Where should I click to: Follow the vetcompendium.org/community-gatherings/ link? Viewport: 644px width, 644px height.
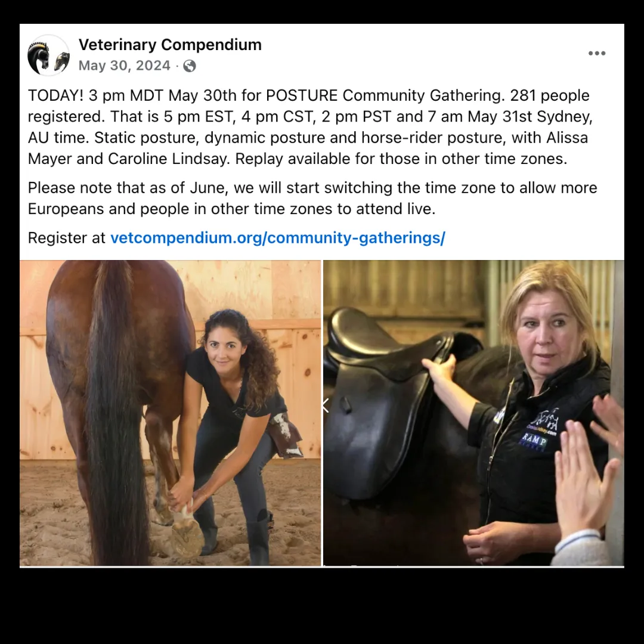(x=278, y=238)
